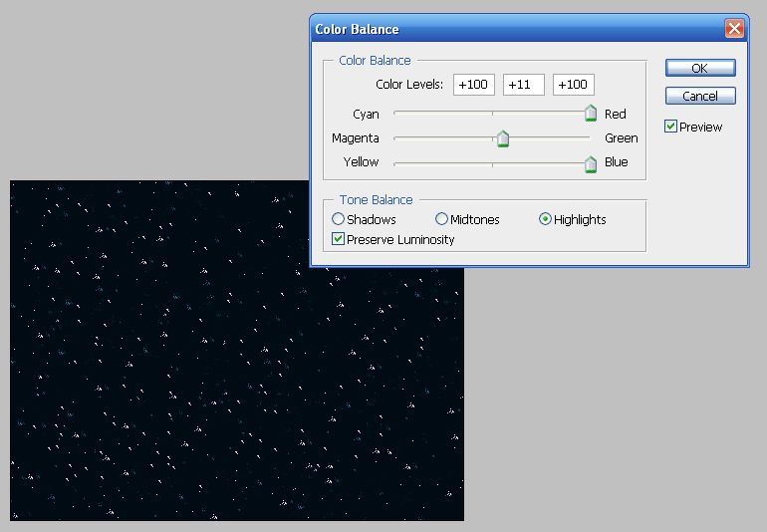Click the Green label
767x532 pixels.
point(622,138)
